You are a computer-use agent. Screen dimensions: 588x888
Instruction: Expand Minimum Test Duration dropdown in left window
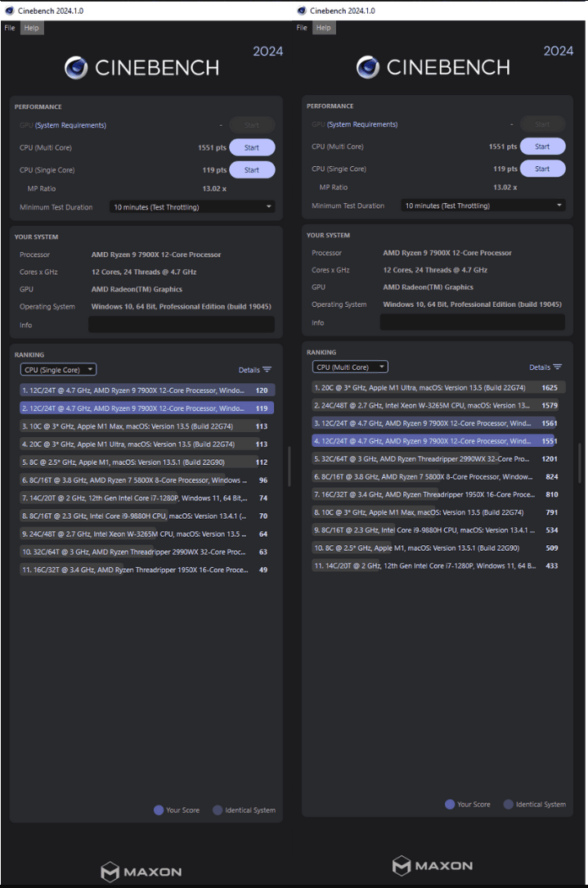[x=192, y=207]
